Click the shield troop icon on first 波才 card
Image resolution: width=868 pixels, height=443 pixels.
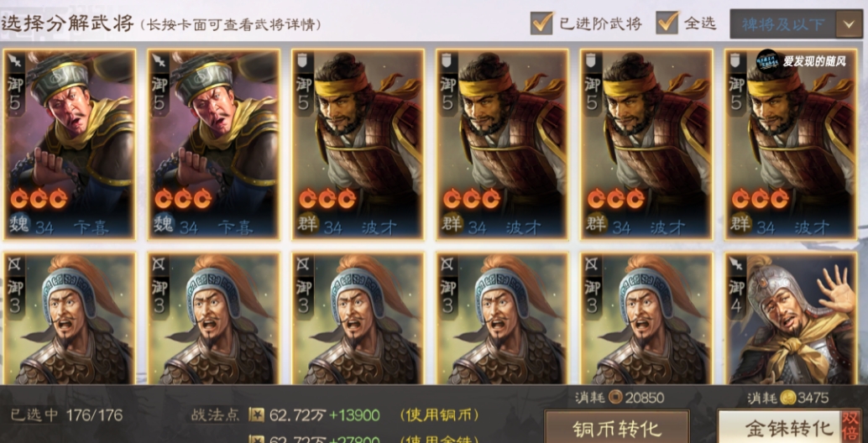pos(305,58)
